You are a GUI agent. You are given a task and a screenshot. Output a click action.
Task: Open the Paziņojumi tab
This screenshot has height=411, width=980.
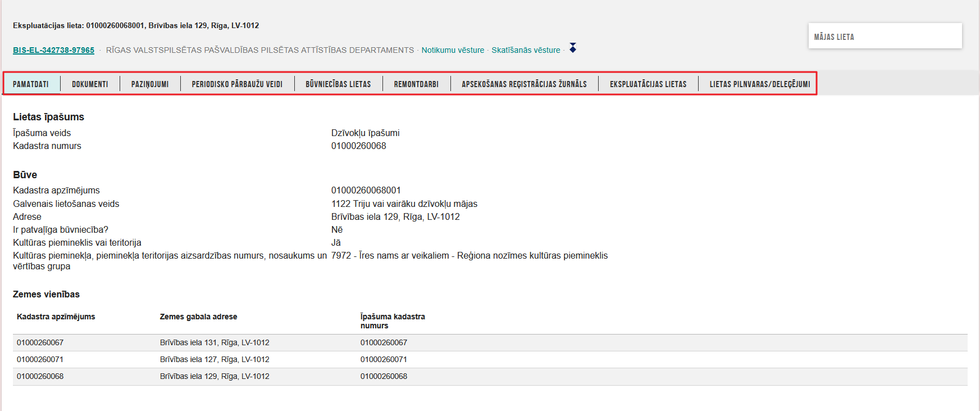click(150, 84)
